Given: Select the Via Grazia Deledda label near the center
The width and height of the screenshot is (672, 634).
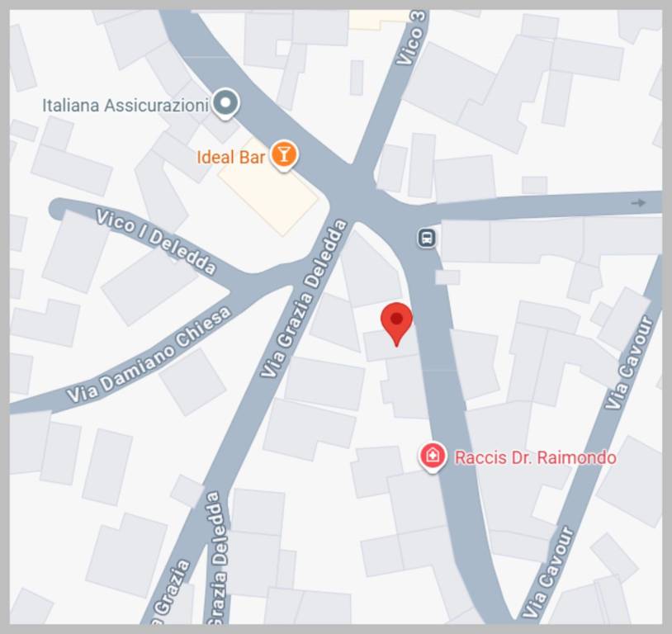Looking at the screenshot, I should point(304,299).
